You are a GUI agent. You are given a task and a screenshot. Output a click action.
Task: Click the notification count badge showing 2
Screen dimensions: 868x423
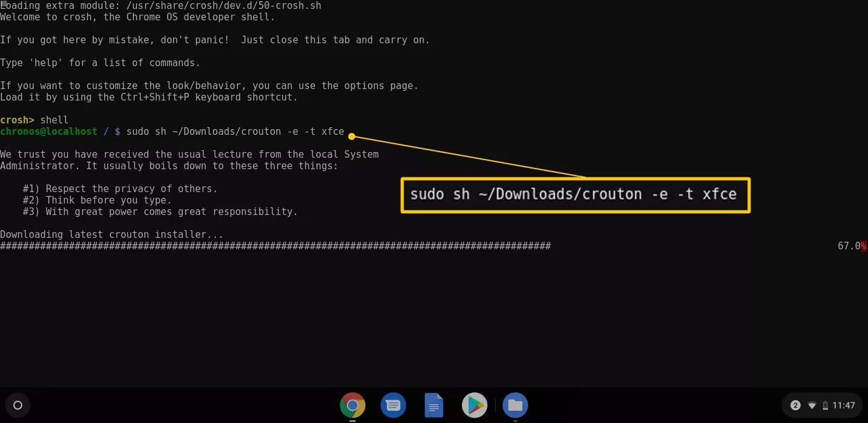[x=796, y=405]
